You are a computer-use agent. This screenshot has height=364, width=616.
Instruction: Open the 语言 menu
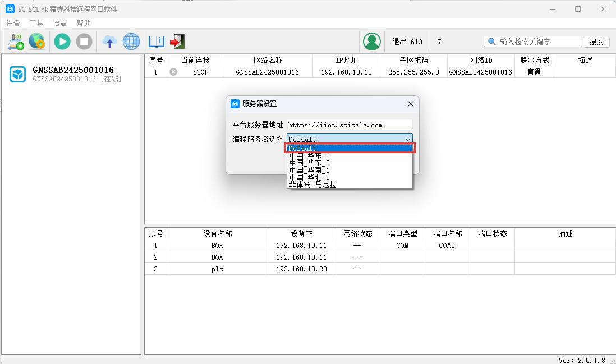[x=60, y=23]
